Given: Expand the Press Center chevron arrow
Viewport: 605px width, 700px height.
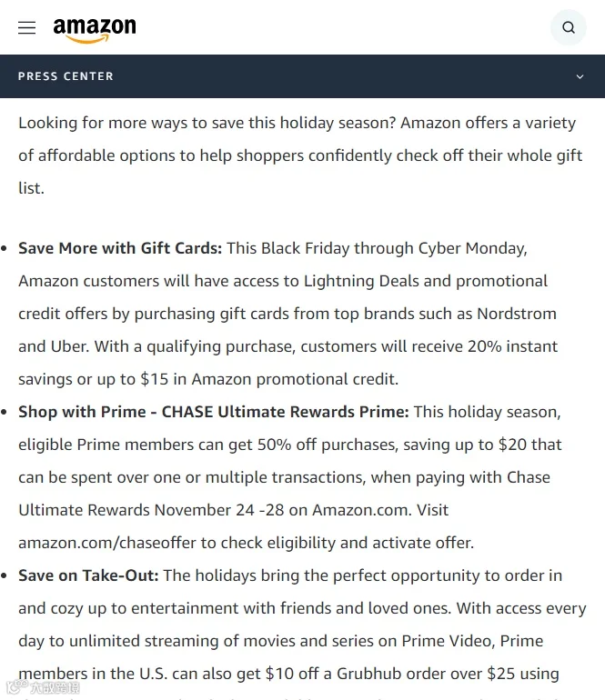Looking at the screenshot, I should (580, 76).
